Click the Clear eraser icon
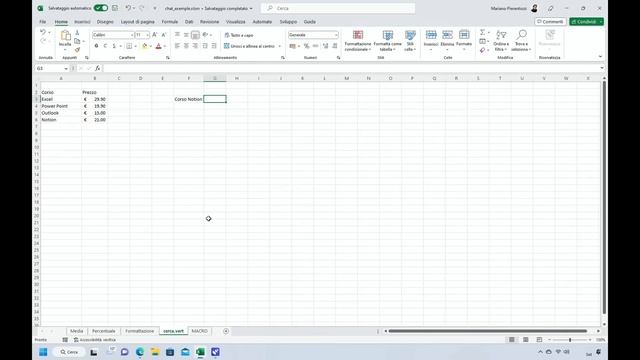Image resolution: width=640 pixels, height=360 pixels. click(482, 50)
